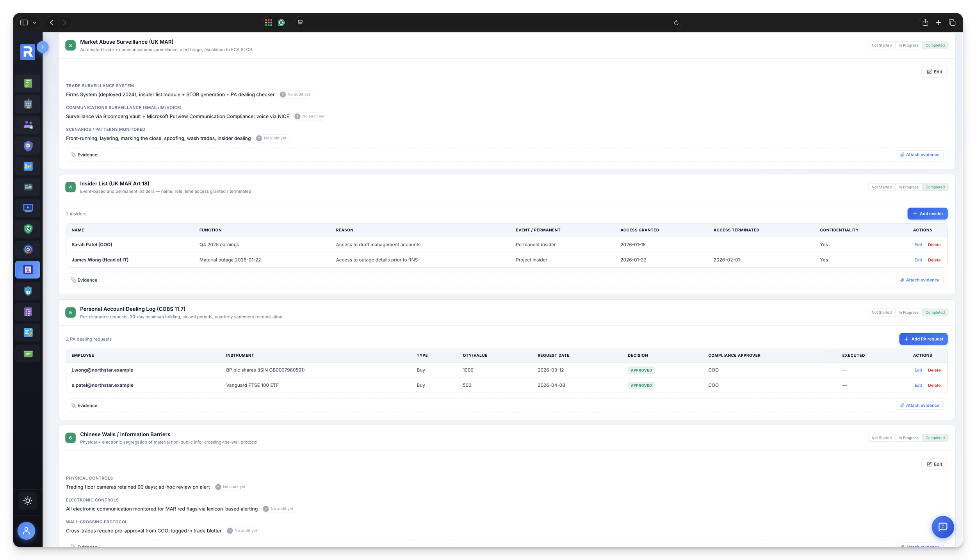The width and height of the screenshot is (976, 560).
Task: Open the video monitor play icon
Action: point(28,208)
